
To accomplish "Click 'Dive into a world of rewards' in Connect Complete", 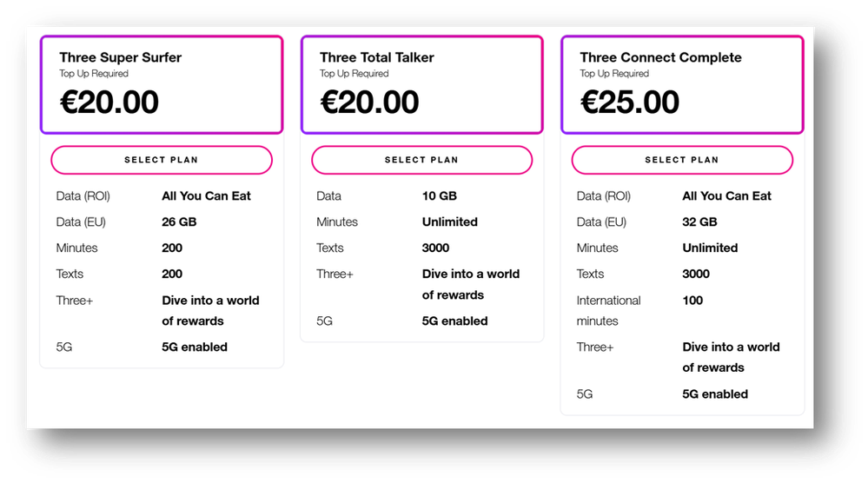I will click(731, 357).
